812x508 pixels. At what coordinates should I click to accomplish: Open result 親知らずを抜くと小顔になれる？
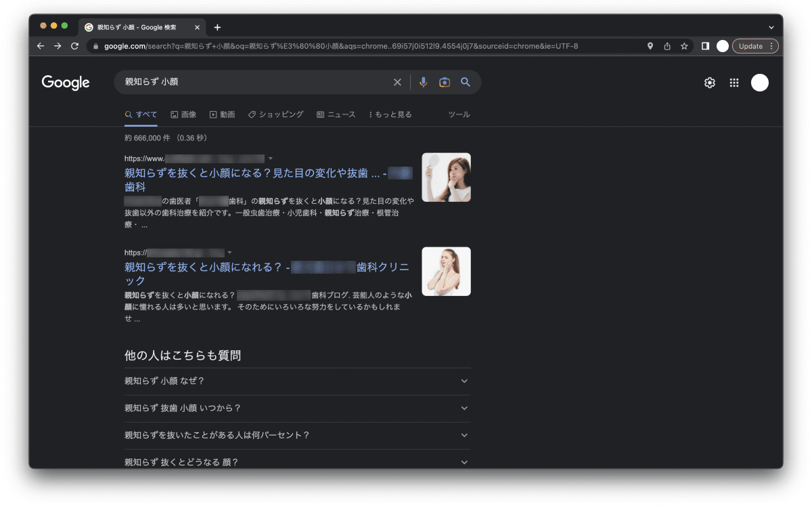[x=267, y=274]
